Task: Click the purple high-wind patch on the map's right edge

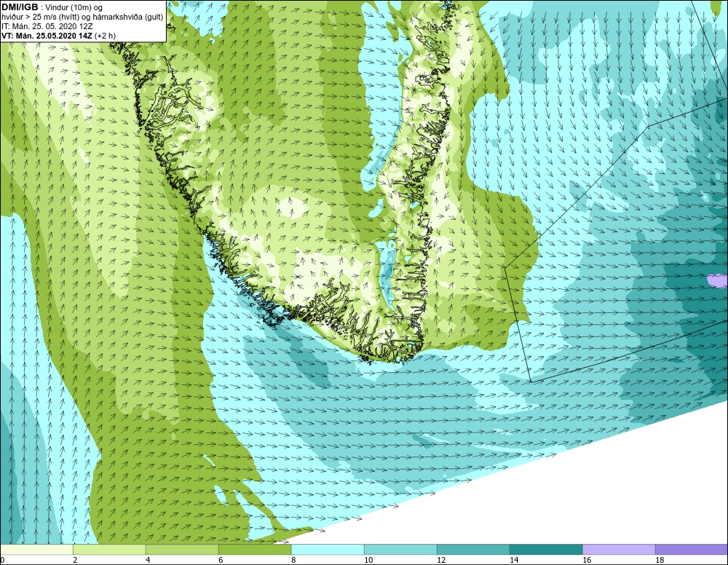Action: tap(718, 281)
